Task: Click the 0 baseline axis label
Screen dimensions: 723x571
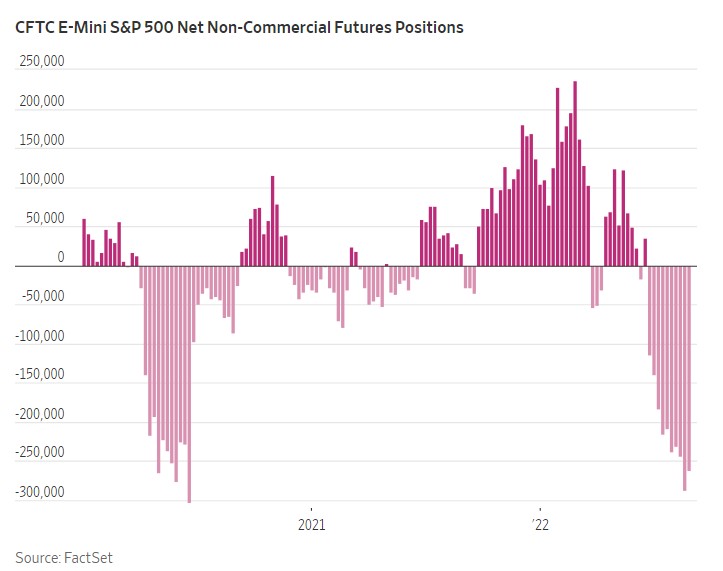Action: [x=60, y=258]
